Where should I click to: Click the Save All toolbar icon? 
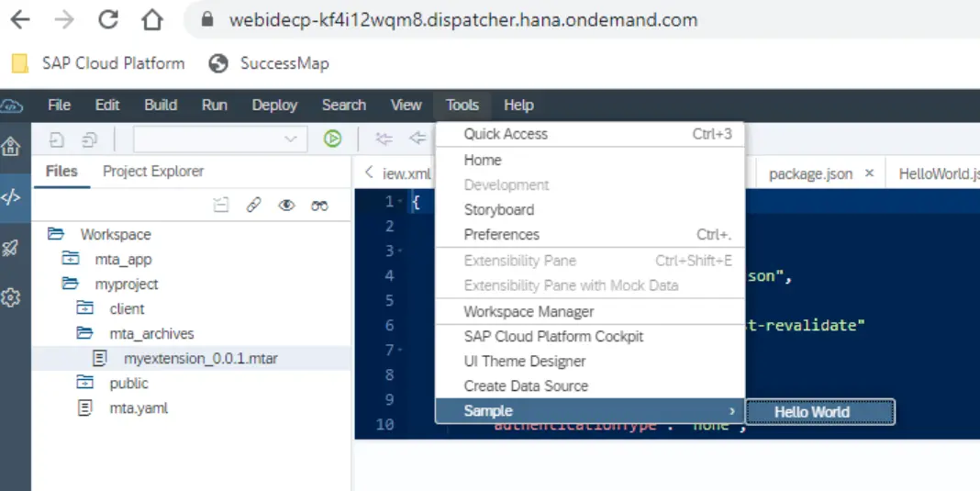coord(90,139)
